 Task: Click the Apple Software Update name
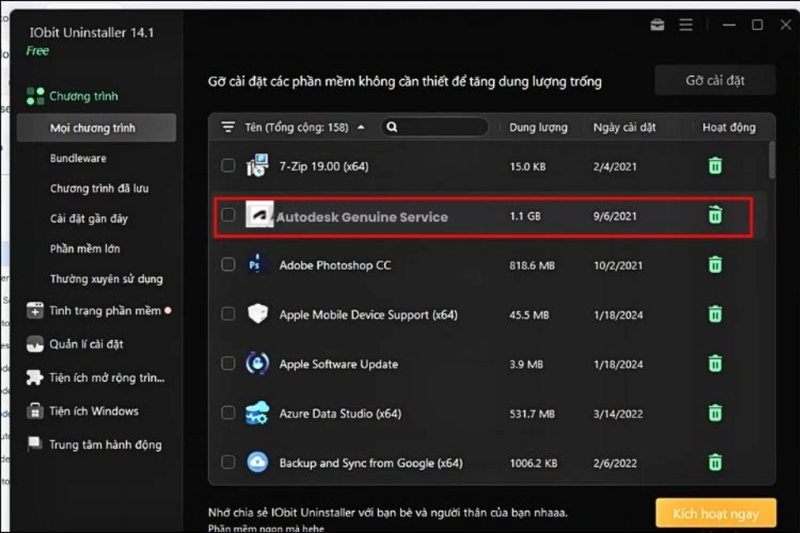coord(338,364)
